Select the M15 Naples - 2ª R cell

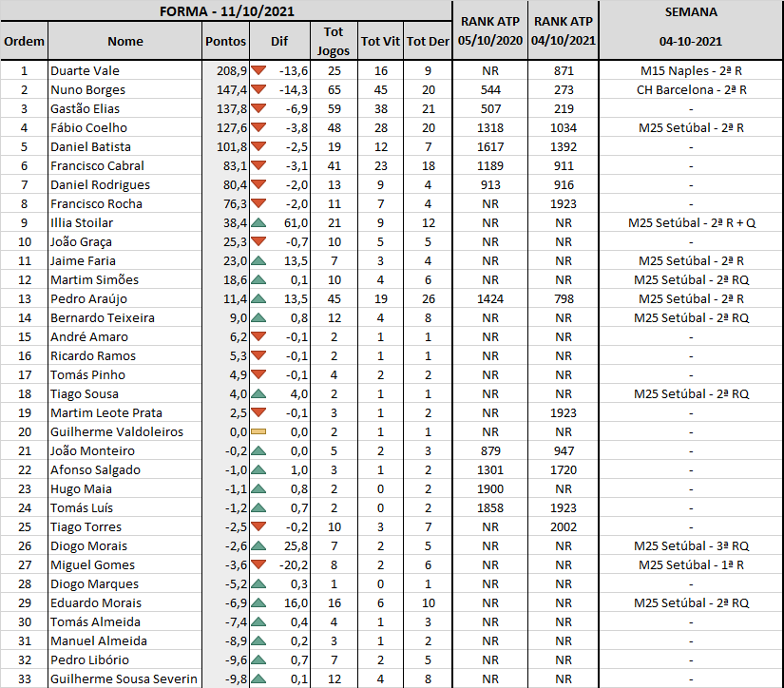pyautogui.click(x=691, y=70)
